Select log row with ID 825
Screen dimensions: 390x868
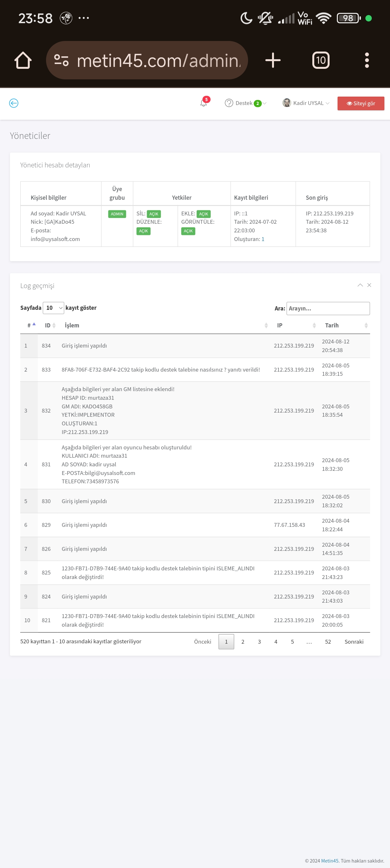coord(195,573)
